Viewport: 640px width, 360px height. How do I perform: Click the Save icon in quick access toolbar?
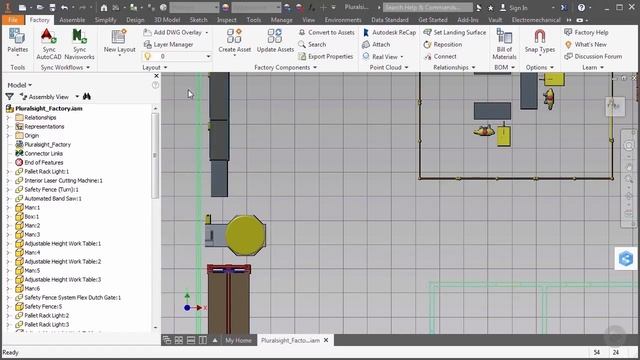point(52,7)
